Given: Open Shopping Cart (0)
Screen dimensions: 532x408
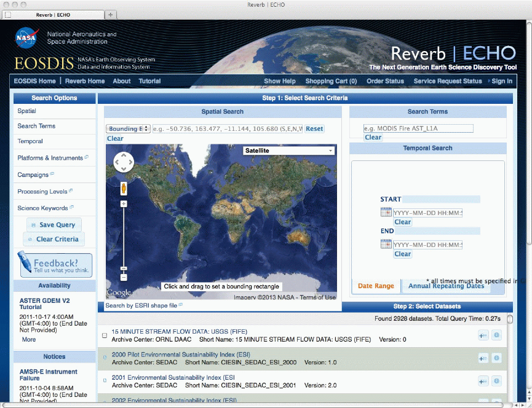Looking at the screenshot, I should pyautogui.click(x=331, y=81).
